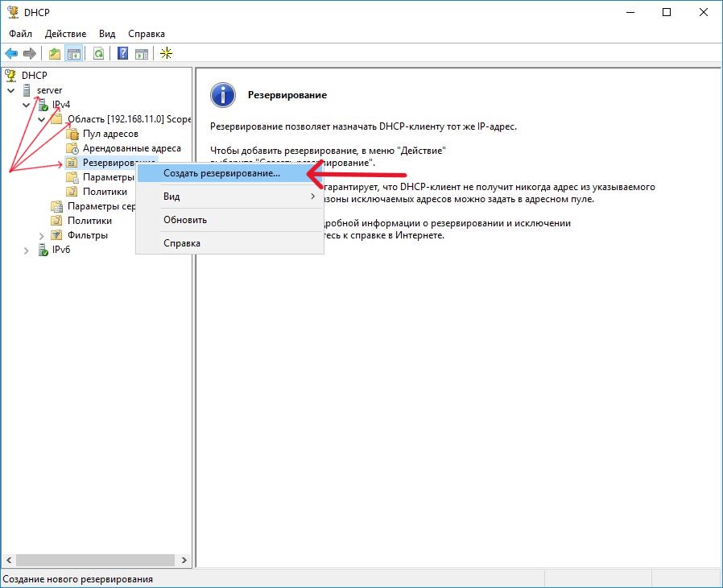Choose Создать резервирование in the context menu
Screen dimensions: 723x588
pyautogui.click(x=221, y=172)
